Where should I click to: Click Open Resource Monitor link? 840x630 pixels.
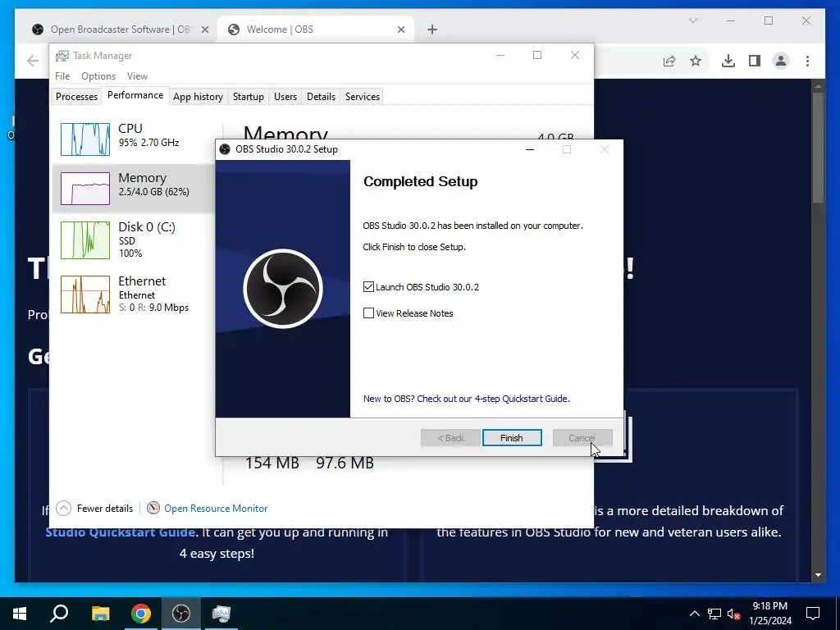click(216, 509)
